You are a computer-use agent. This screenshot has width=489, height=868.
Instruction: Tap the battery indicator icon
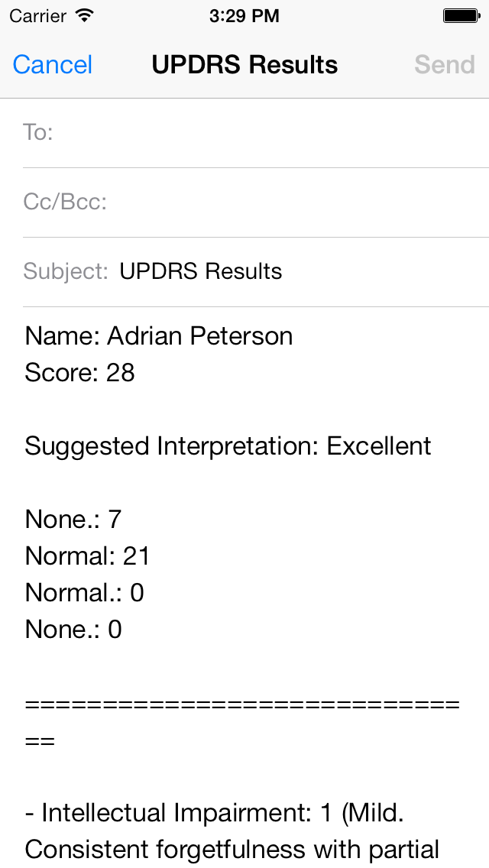(461, 16)
